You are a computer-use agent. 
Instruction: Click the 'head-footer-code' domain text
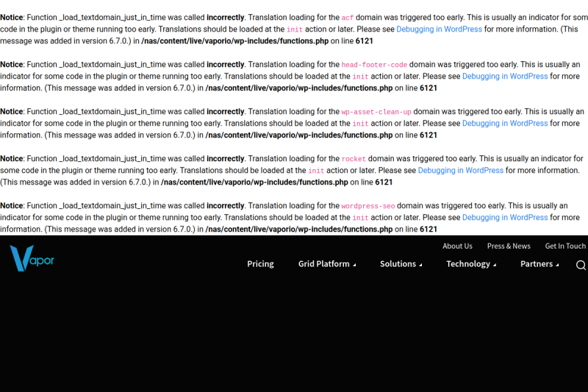point(374,65)
